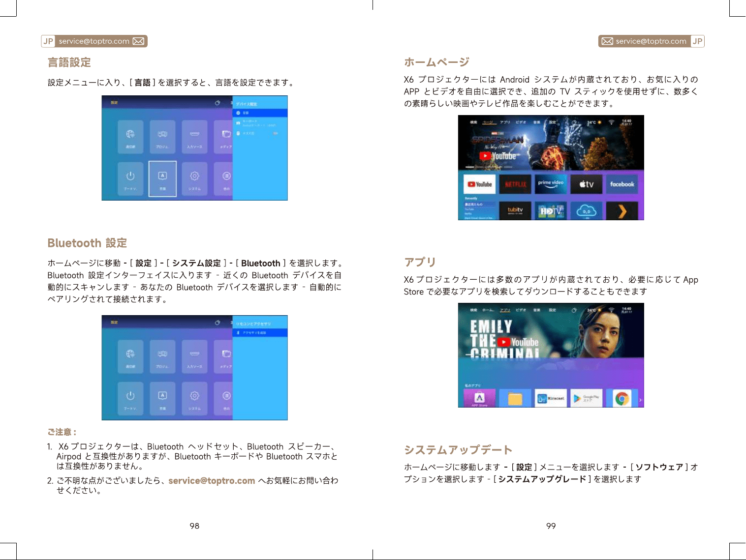Viewport: 746px width, 560px height.
Task: Open the cloud app tile
Action: pos(586,210)
